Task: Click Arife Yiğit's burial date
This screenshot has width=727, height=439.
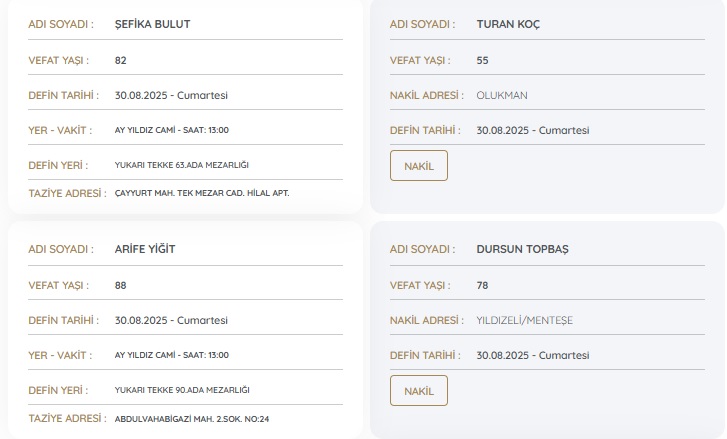Action: tap(171, 320)
